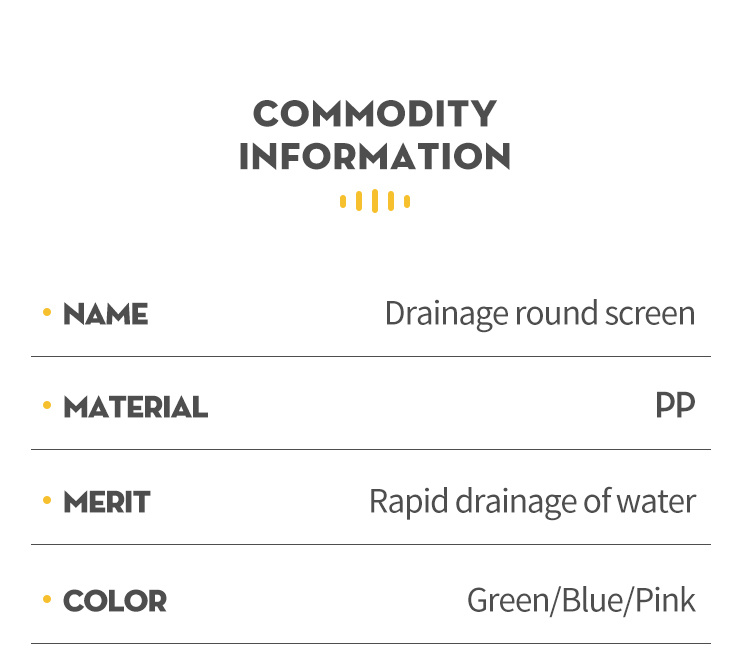The height and width of the screenshot is (658, 750).
Task: Click the Rapid drainage of water text
Action: 532,502
